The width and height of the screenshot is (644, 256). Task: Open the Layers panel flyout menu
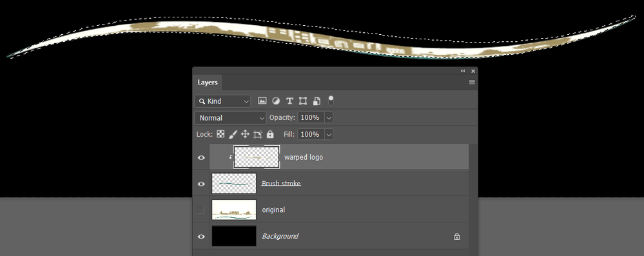472,82
